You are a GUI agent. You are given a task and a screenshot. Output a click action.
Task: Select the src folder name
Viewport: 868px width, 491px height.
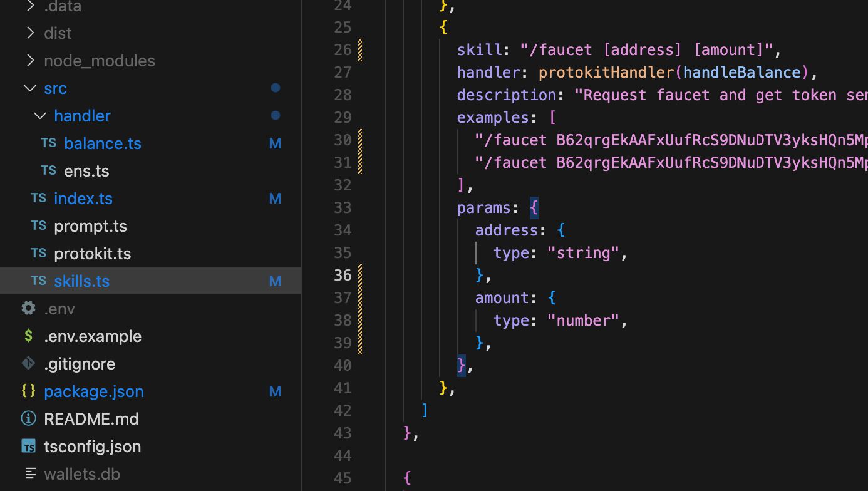point(55,88)
